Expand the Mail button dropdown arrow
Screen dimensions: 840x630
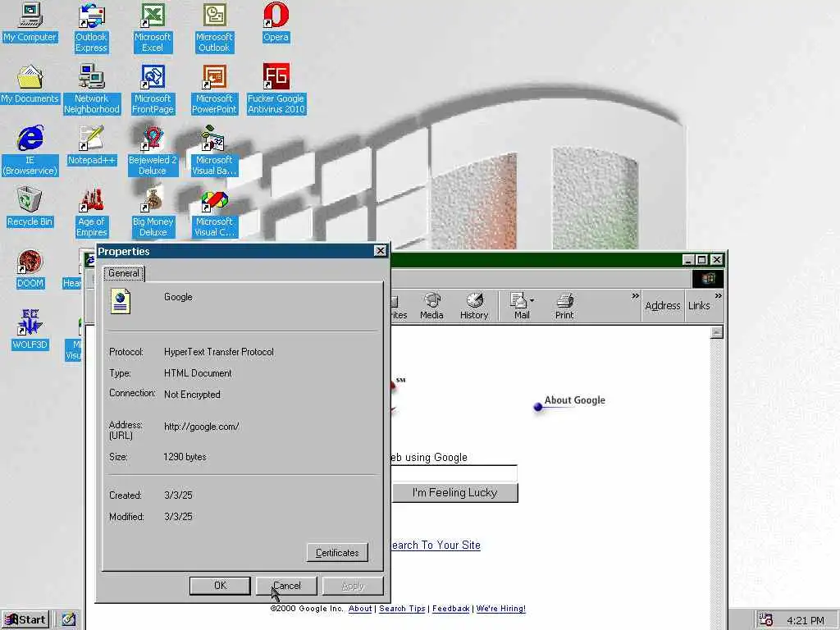point(532,300)
